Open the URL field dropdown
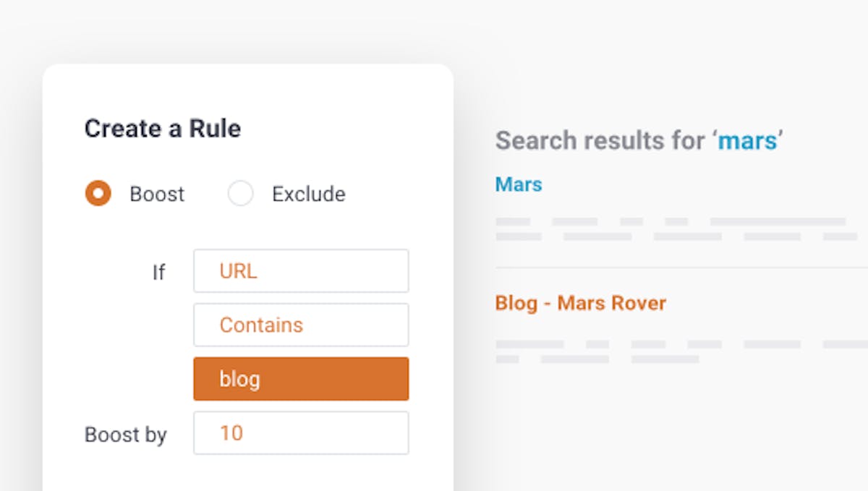 click(301, 271)
